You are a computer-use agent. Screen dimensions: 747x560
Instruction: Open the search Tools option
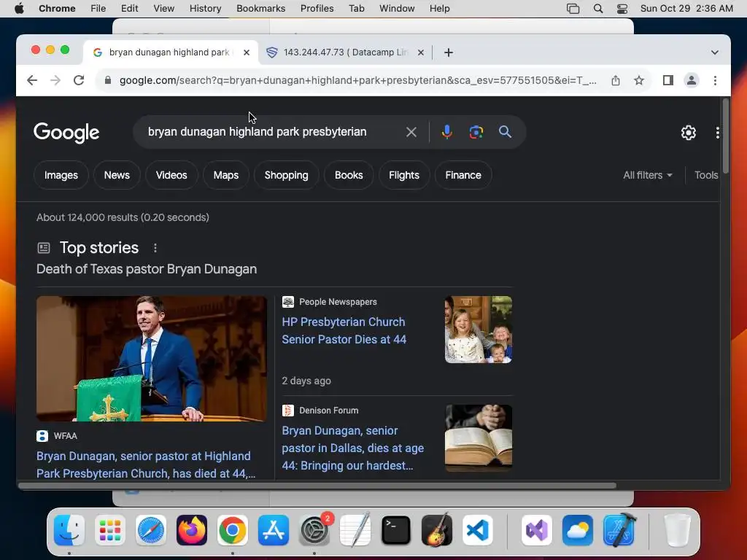tap(706, 175)
